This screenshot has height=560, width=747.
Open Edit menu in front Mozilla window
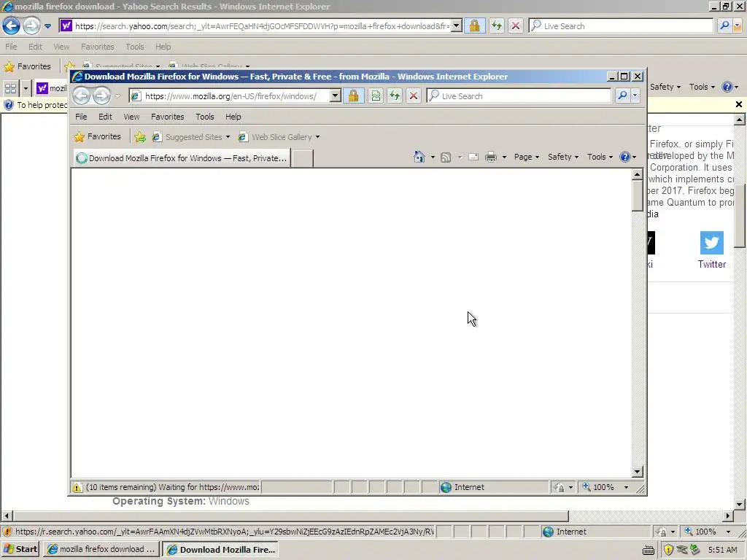pos(105,117)
